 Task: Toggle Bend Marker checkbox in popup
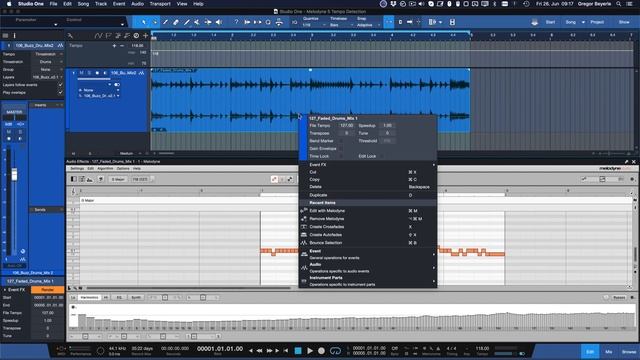point(341,141)
